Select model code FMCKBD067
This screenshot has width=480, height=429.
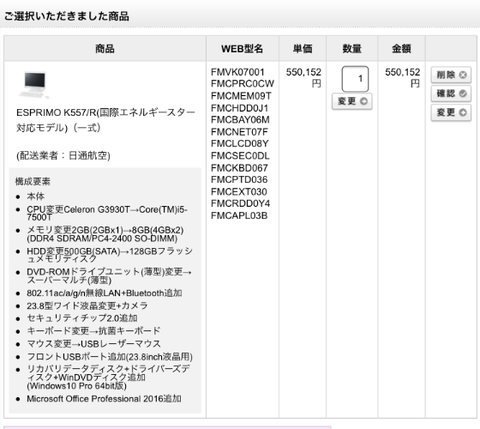click(239, 168)
